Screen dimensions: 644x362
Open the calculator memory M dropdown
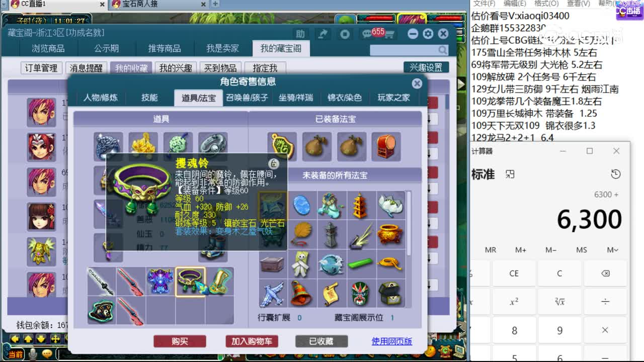point(611,249)
